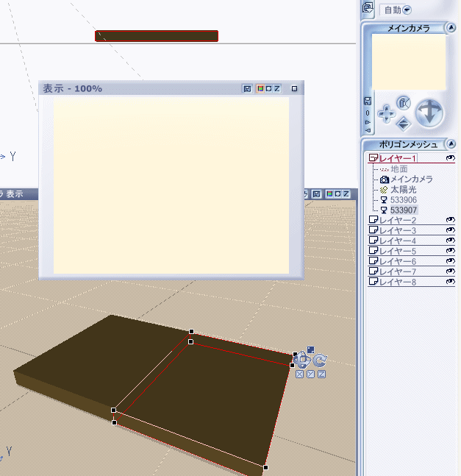Select レイヤー3 in the layer list
Screen dimensions: 461x476
coord(397,230)
